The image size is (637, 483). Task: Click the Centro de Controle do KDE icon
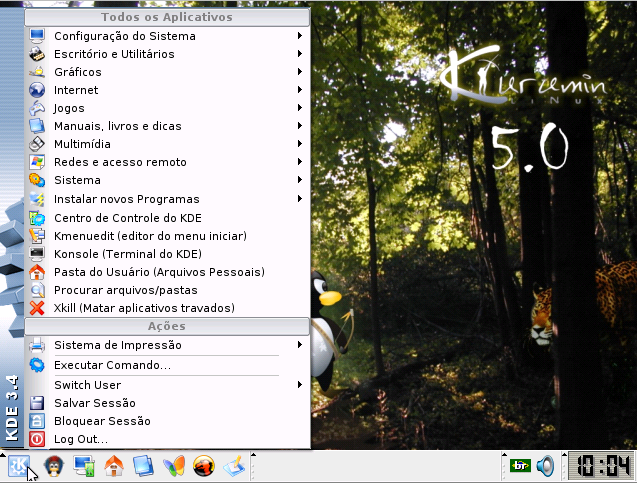coord(37,218)
